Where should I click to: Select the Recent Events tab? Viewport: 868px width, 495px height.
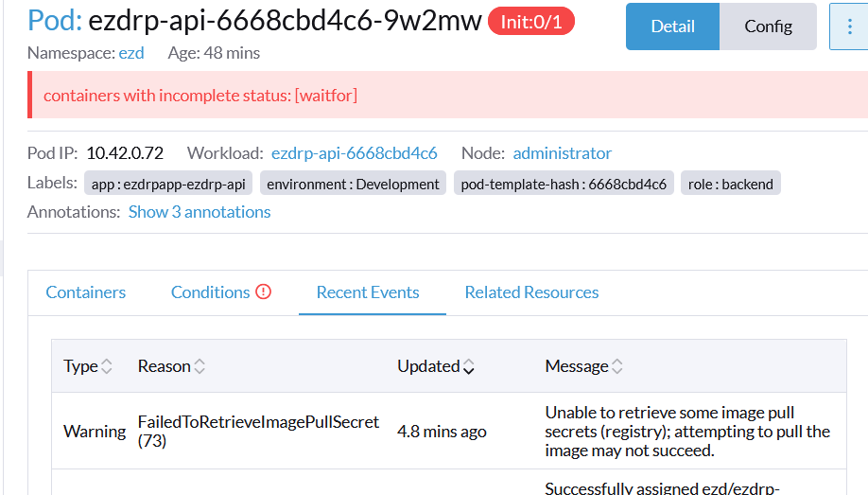click(x=368, y=292)
